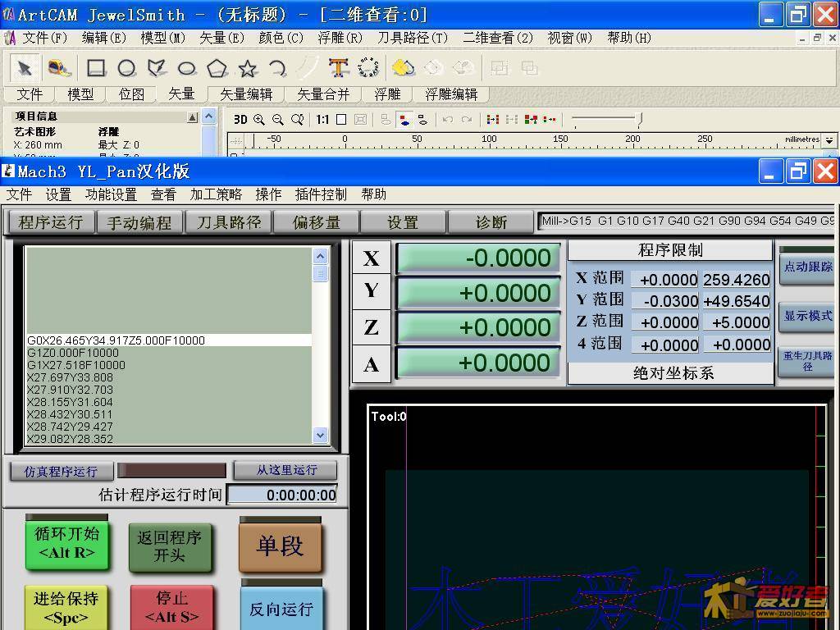This screenshot has width=840, height=630.
Task: Open Mach3 插件控制 menu
Action: pyautogui.click(x=321, y=194)
